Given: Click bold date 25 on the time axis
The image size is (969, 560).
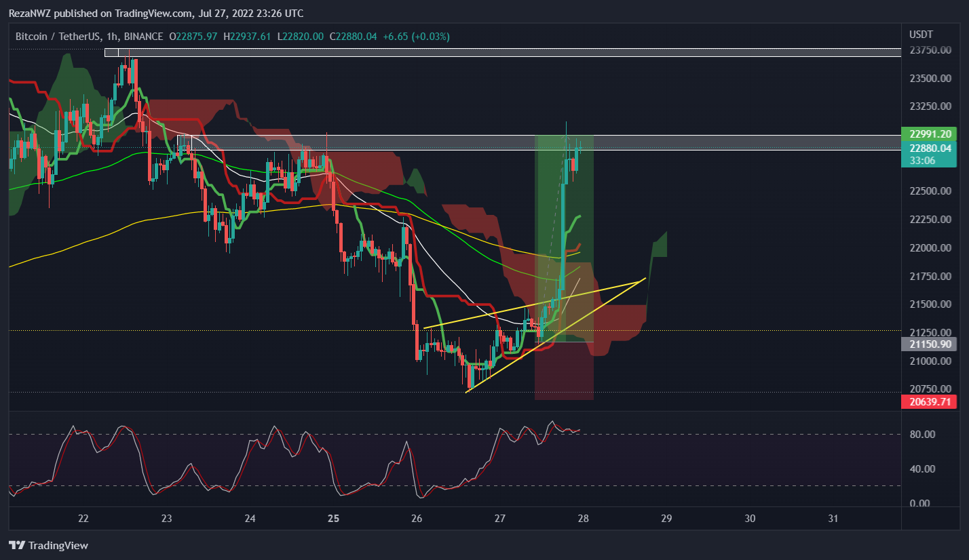Looking at the screenshot, I should coord(333,519).
